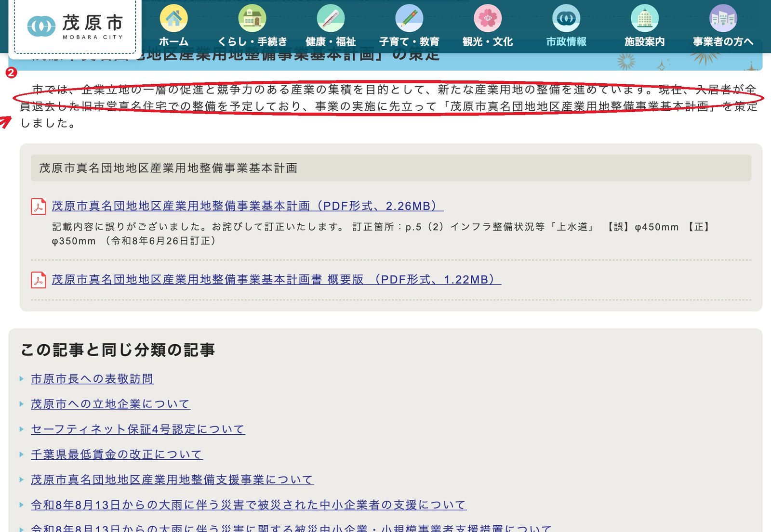Viewport: 771px width, 532px height.
Task: Select the 子育て・教育 menu label
Action: pos(409,42)
